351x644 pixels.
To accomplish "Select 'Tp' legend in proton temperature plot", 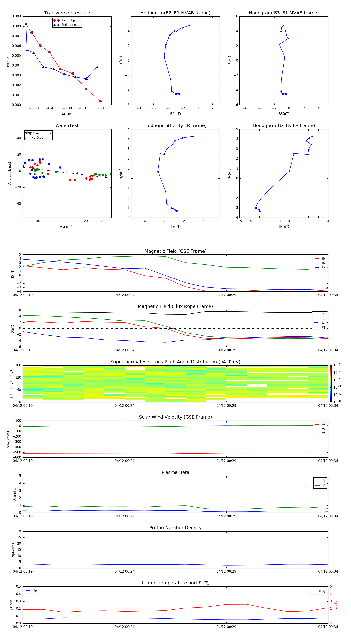I will [x=31, y=591].
